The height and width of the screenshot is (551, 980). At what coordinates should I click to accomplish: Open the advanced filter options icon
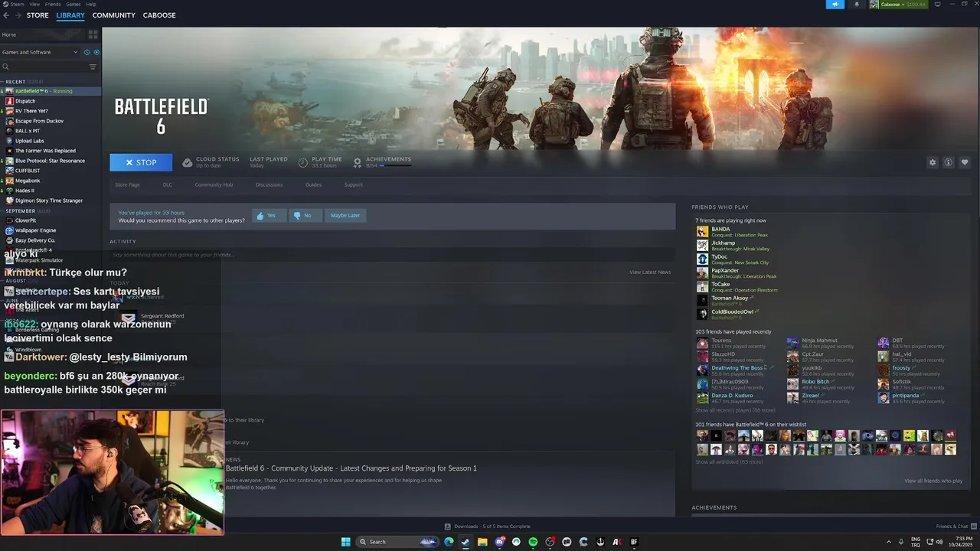coord(93,67)
